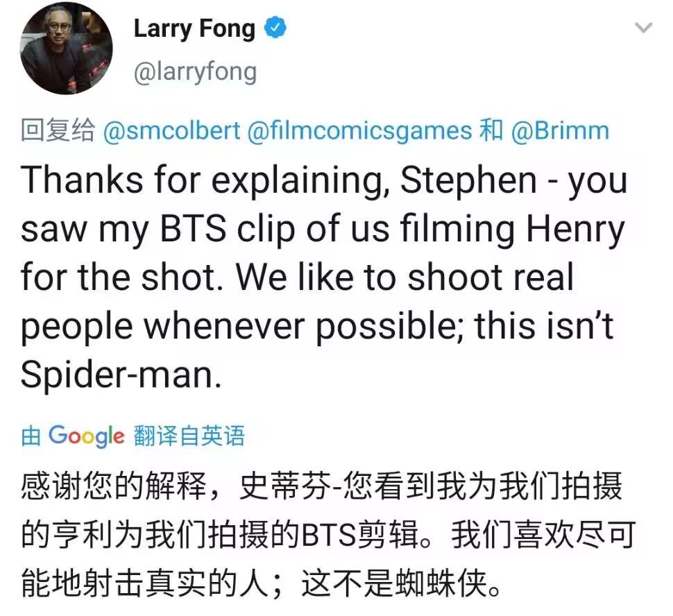The image size is (673, 616).
Task: Click the 回复给 reply label
Action: click(58, 130)
